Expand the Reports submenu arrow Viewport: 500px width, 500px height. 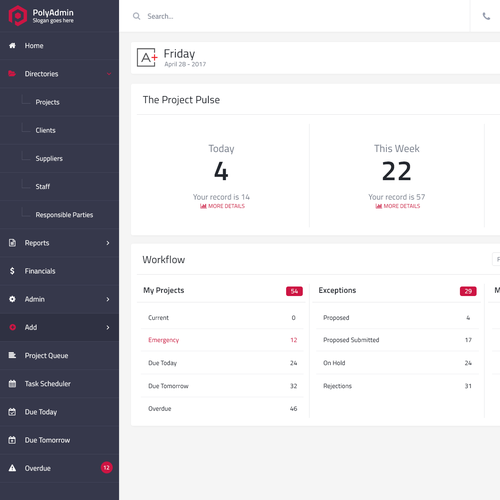[x=108, y=243]
